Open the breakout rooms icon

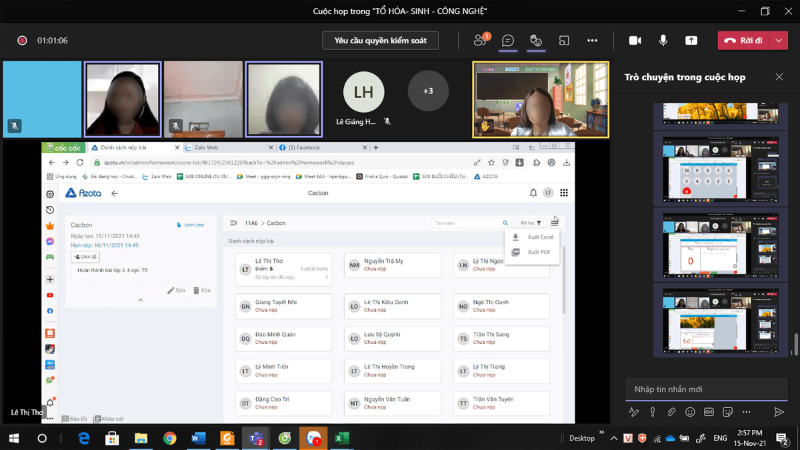pos(564,40)
